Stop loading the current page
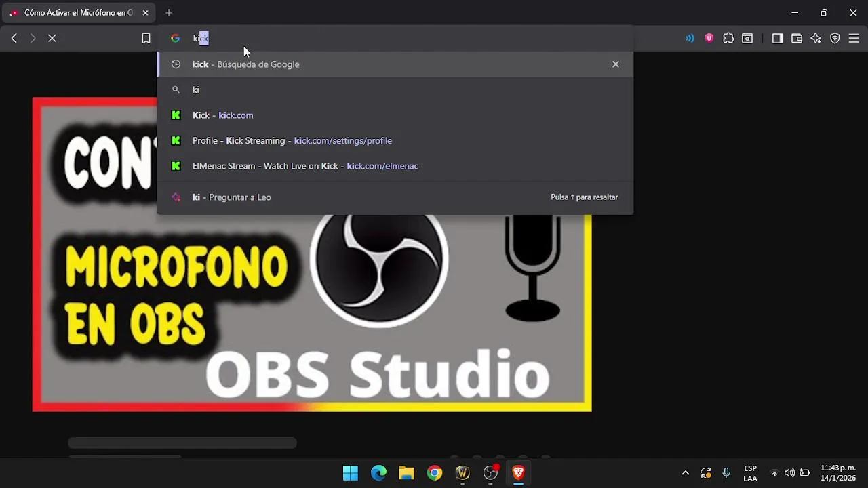Image resolution: width=868 pixels, height=488 pixels. (52, 39)
